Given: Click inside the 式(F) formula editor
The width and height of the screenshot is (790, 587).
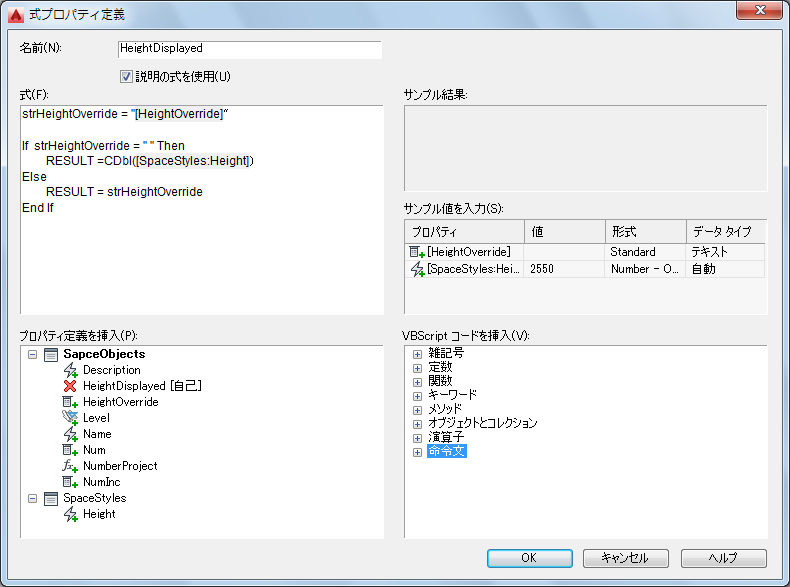Looking at the screenshot, I should point(202,210).
